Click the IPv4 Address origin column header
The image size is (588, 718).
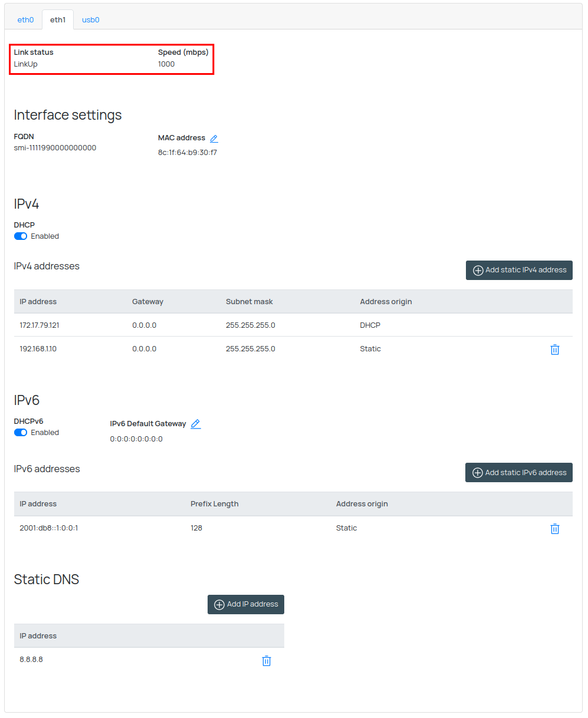click(x=386, y=302)
